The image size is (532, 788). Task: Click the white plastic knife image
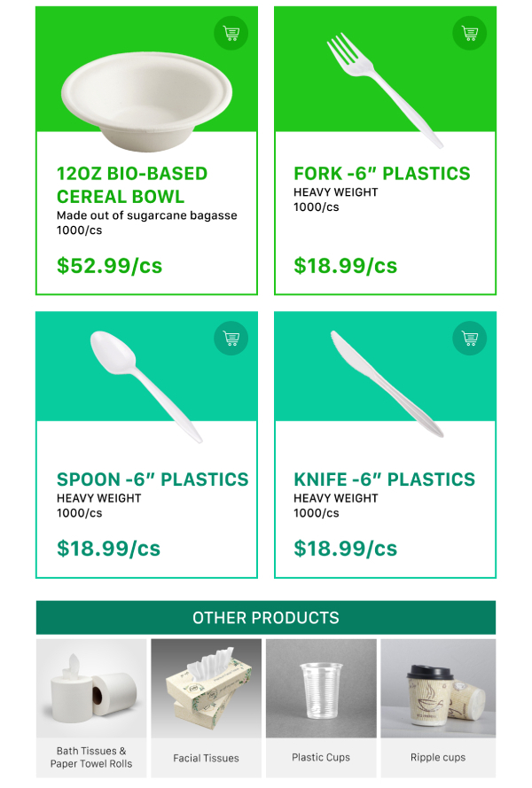coord(385,384)
